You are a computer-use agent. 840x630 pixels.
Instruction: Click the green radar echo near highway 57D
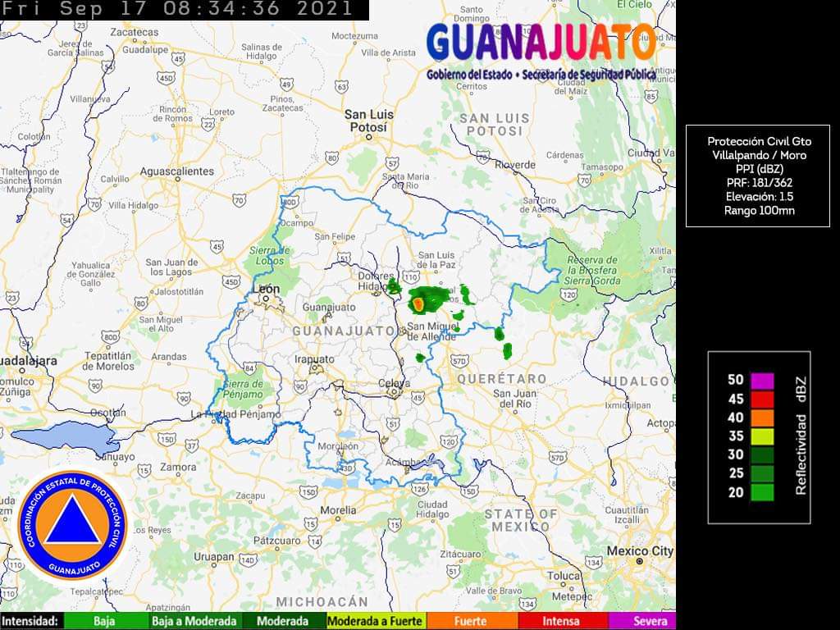pos(421,358)
